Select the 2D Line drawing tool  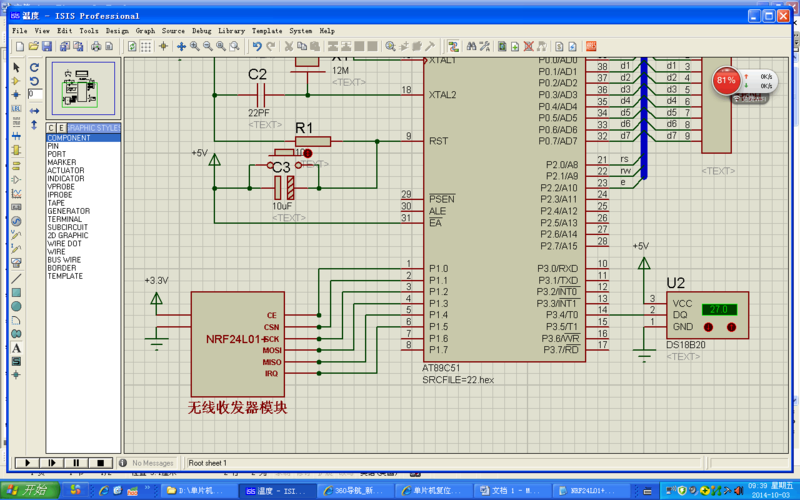[16, 279]
